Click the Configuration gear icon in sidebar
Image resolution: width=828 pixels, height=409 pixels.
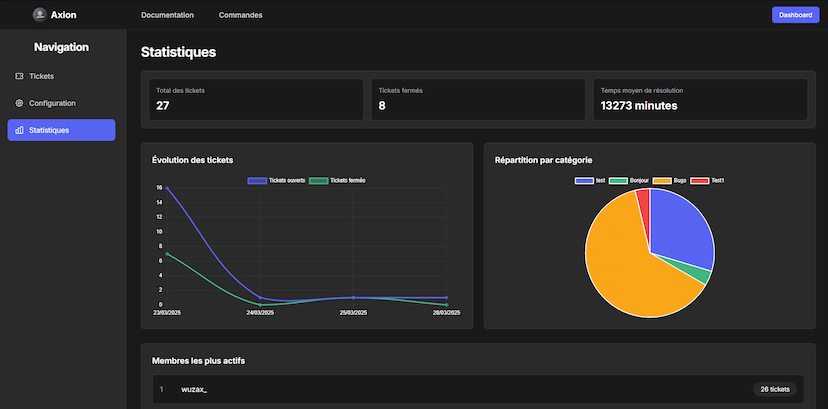(x=20, y=103)
